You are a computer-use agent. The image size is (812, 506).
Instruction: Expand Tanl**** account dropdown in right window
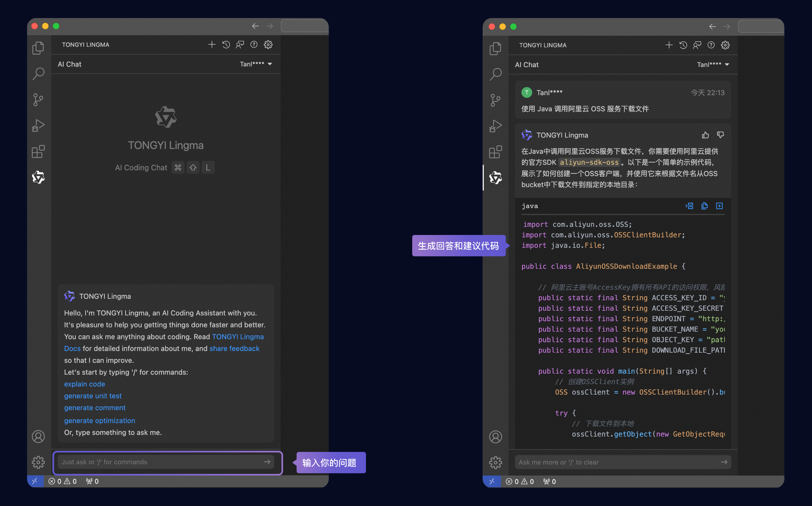click(x=713, y=64)
